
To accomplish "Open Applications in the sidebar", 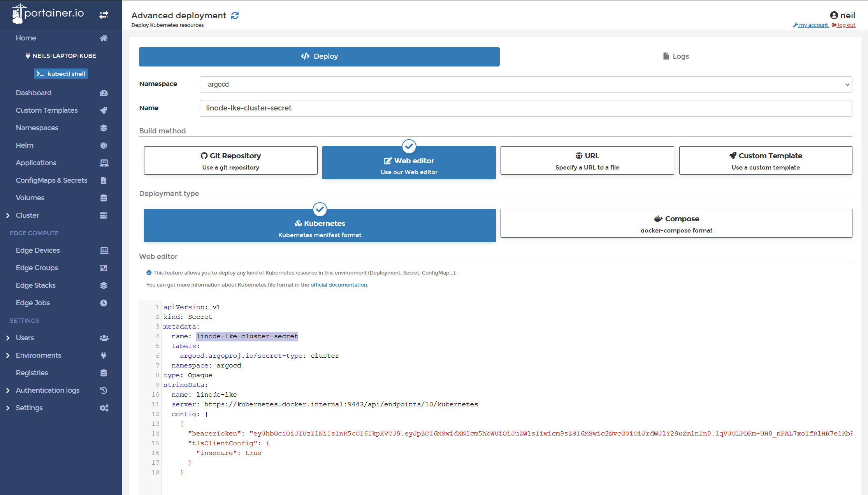I will pos(36,163).
